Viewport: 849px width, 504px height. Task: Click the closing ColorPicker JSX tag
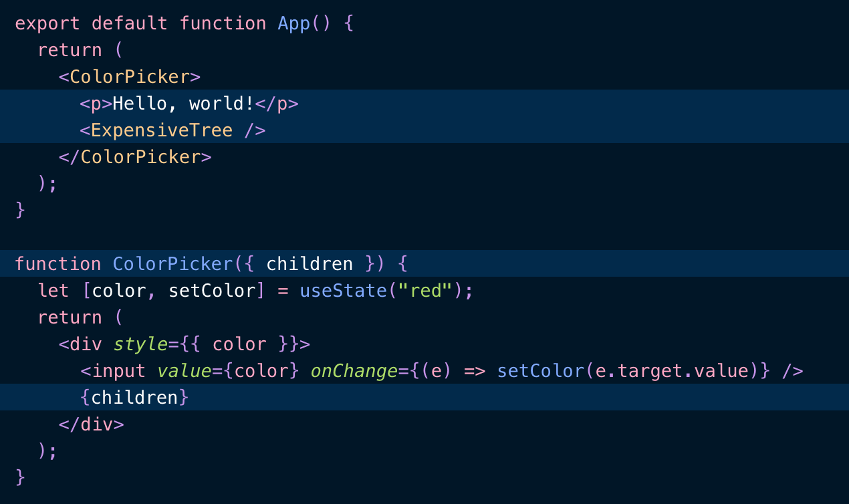tap(140, 157)
